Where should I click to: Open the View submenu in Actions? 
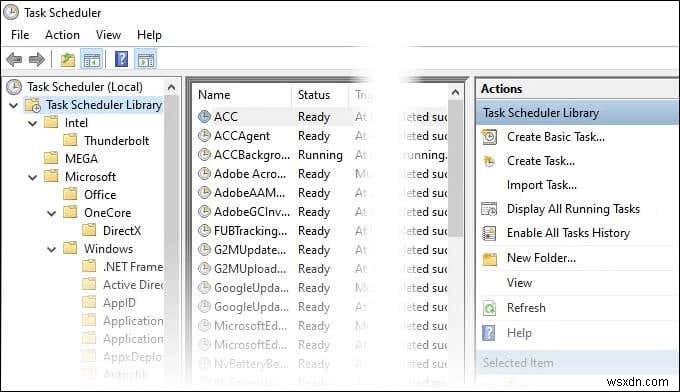520,283
